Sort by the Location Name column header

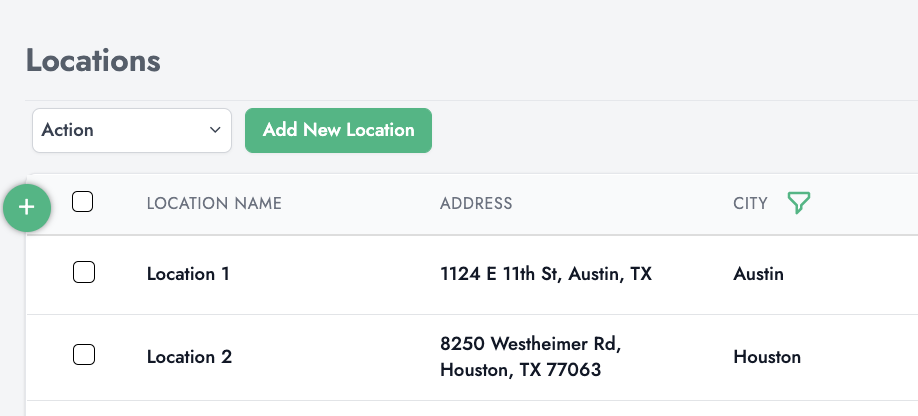point(214,204)
